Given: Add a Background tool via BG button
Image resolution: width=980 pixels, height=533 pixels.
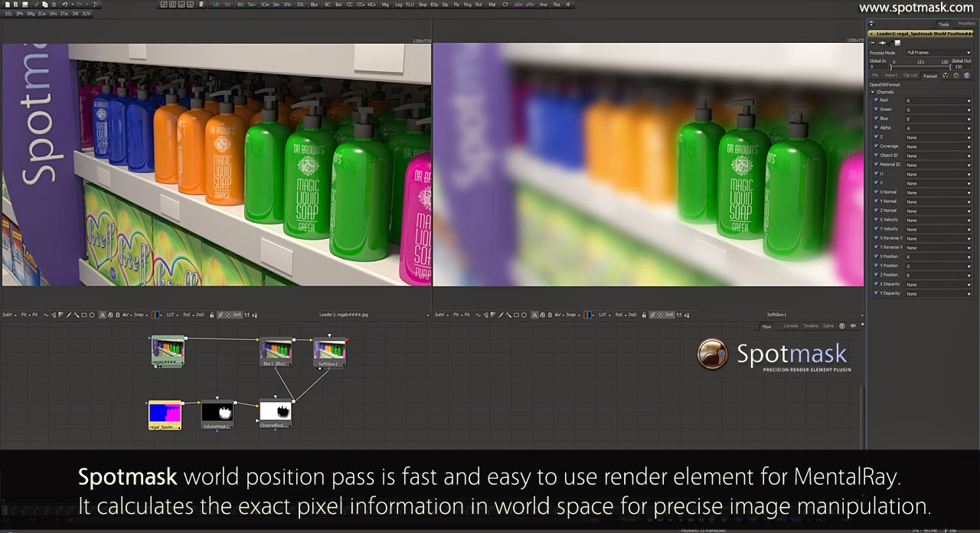Looking at the screenshot, I should (240, 5).
